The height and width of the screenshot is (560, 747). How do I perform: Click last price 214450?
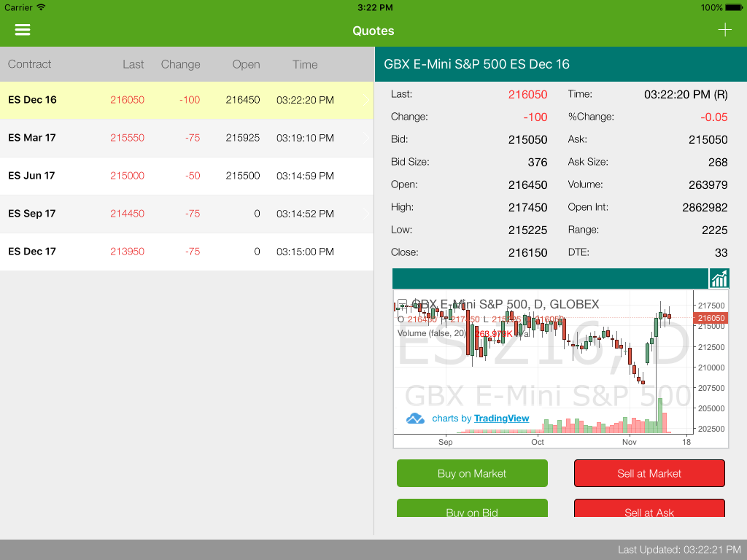click(x=127, y=214)
